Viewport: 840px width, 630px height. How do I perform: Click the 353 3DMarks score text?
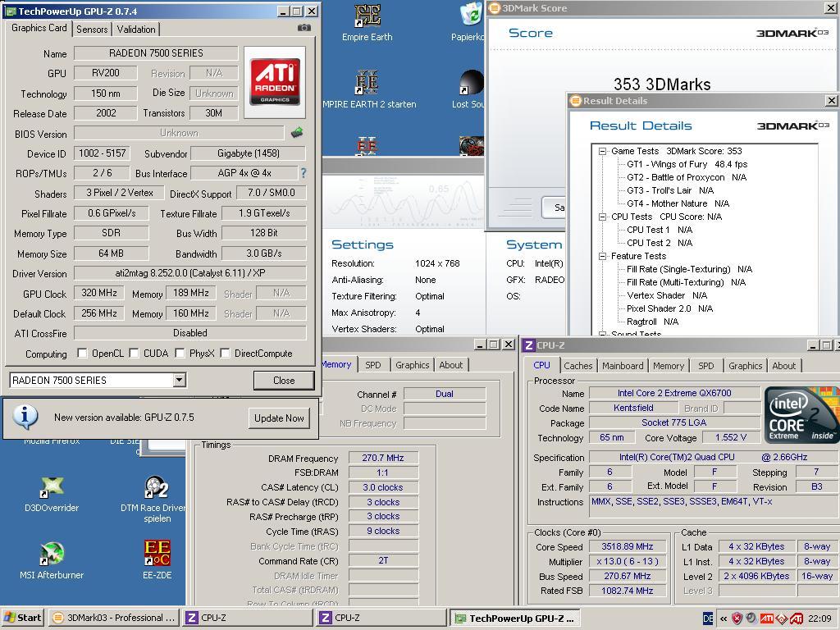pos(662,84)
